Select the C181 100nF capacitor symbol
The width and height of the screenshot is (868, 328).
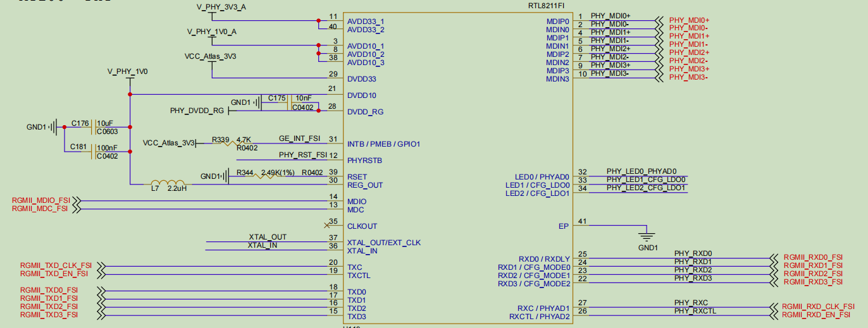(94, 152)
